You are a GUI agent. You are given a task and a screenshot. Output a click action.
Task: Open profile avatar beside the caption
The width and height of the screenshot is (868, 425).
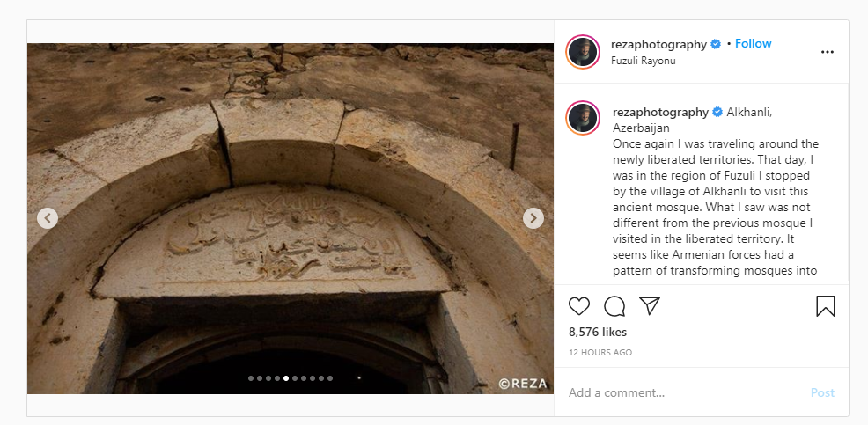[583, 118]
